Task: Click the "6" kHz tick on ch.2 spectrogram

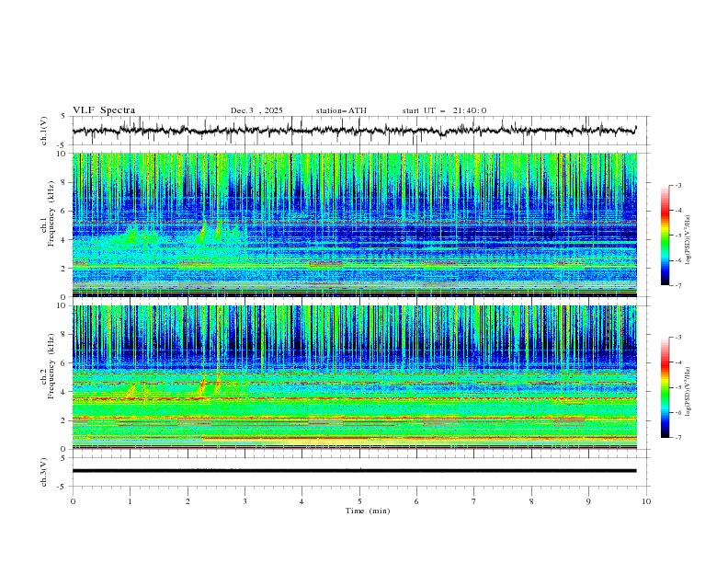Action: click(x=64, y=363)
